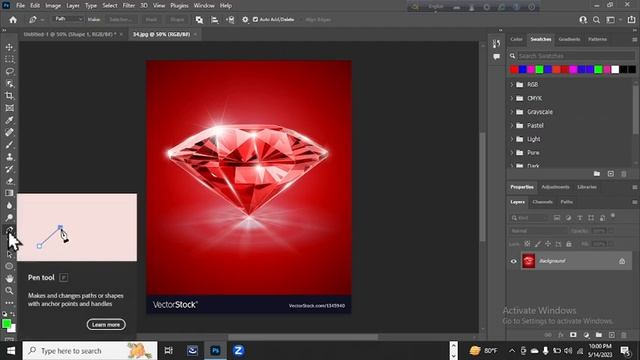
Task: Switch to the Channels tab
Action: (542, 202)
